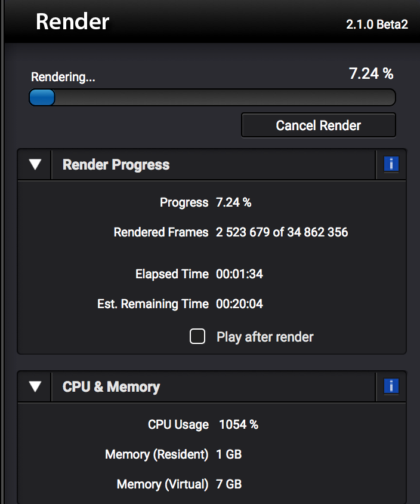The height and width of the screenshot is (504, 420).
Task: Select the CPU & Memory section header
Action: (x=111, y=387)
